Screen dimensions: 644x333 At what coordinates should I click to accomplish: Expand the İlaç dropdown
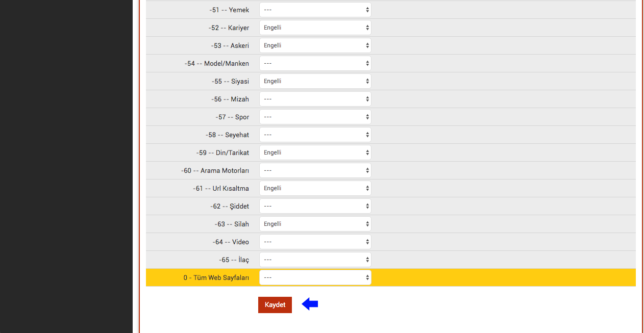click(x=315, y=260)
